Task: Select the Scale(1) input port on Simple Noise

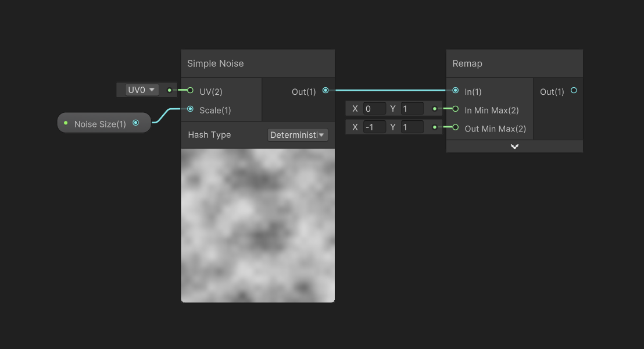Action: point(189,109)
